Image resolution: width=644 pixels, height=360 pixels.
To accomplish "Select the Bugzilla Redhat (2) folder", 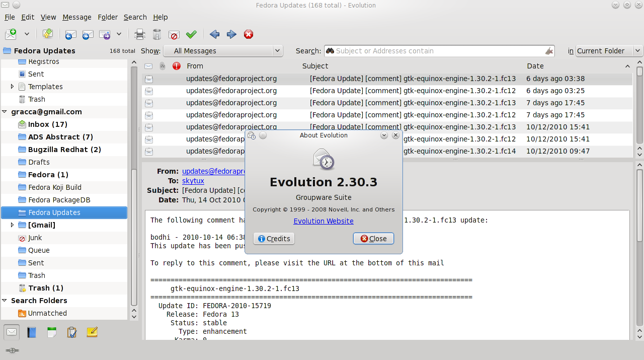I will [64, 150].
